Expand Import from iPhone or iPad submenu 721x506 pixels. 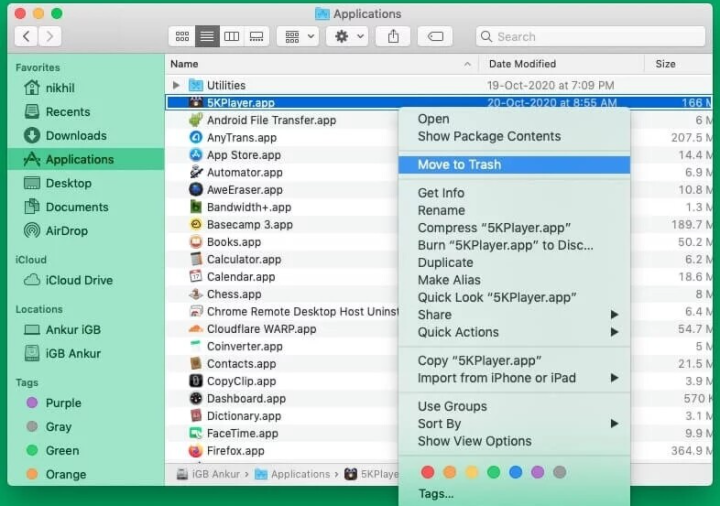[514, 378]
